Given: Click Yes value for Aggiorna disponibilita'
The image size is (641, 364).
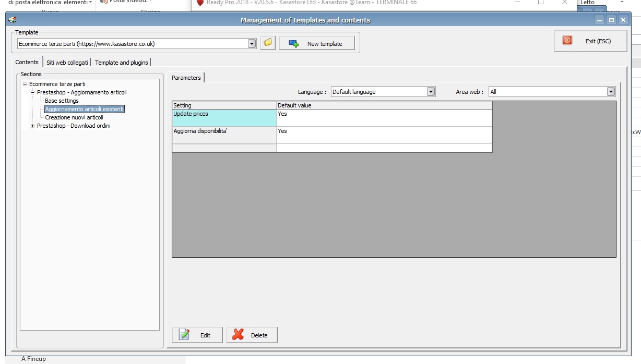Looking at the screenshot, I should pos(384,135).
